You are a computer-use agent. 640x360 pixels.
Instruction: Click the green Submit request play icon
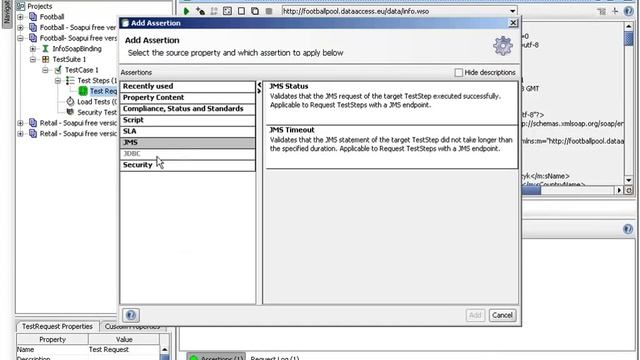[x=186, y=11]
